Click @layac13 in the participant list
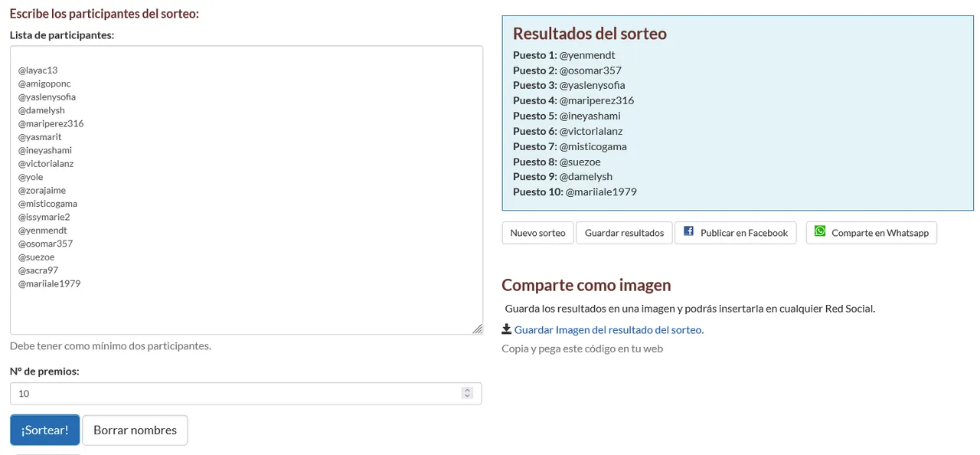This screenshot has height=455, width=980. click(38, 70)
